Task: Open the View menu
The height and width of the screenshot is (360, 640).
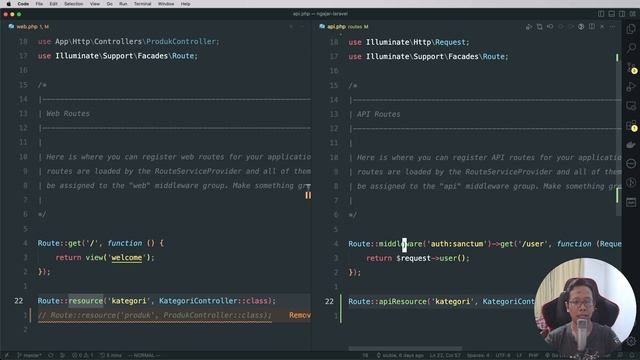Action: tap(95, 4)
